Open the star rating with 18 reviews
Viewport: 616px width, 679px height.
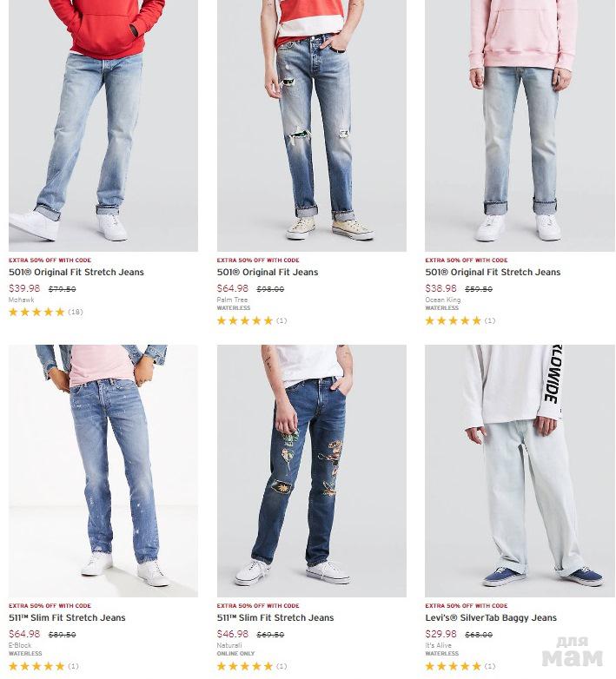[x=45, y=312]
